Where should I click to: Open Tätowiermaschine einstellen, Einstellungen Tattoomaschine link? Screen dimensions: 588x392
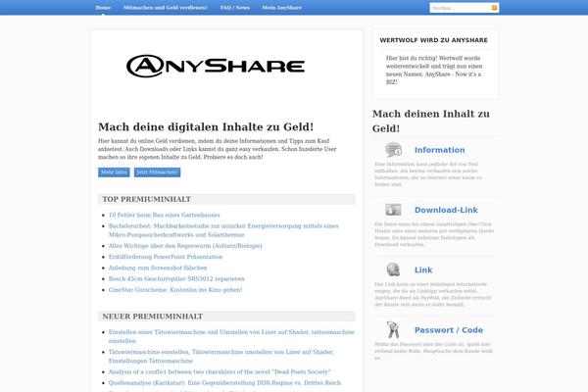pyautogui.click(x=221, y=357)
